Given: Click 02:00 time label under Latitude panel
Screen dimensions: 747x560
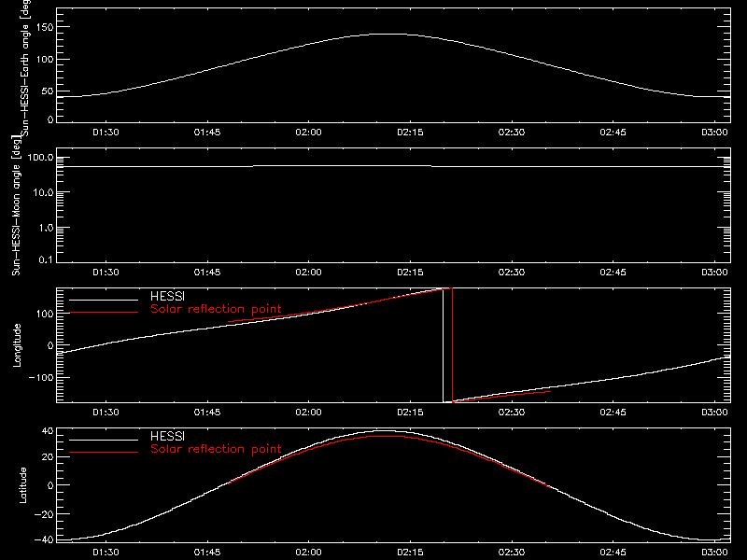Looking at the screenshot, I should pyautogui.click(x=309, y=553).
